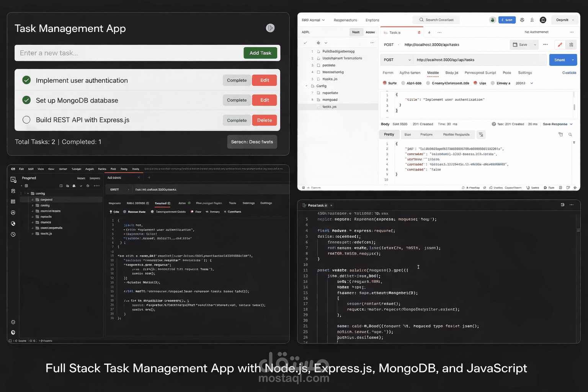Search the response body with the magnifier icon
This screenshot has height=392, width=588.
pos(570,134)
